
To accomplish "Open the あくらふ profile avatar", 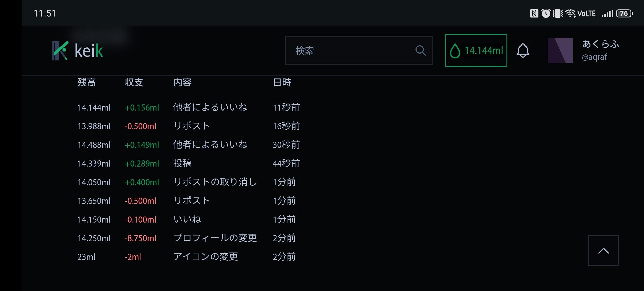I will 560,50.
